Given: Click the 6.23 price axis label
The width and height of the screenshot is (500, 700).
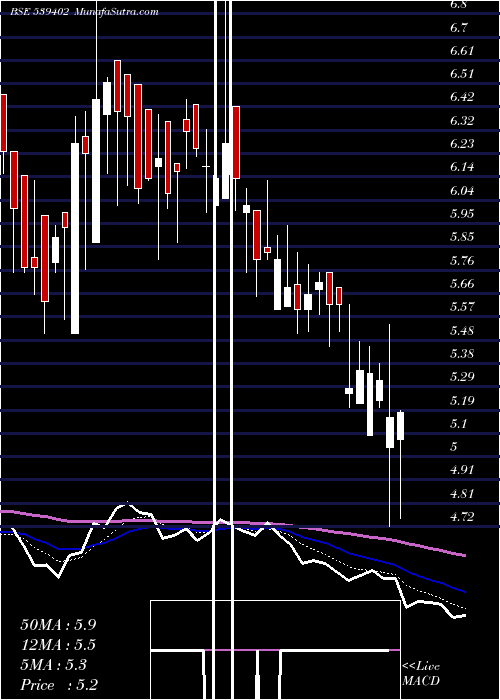Looking at the screenshot, I should (x=462, y=144).
